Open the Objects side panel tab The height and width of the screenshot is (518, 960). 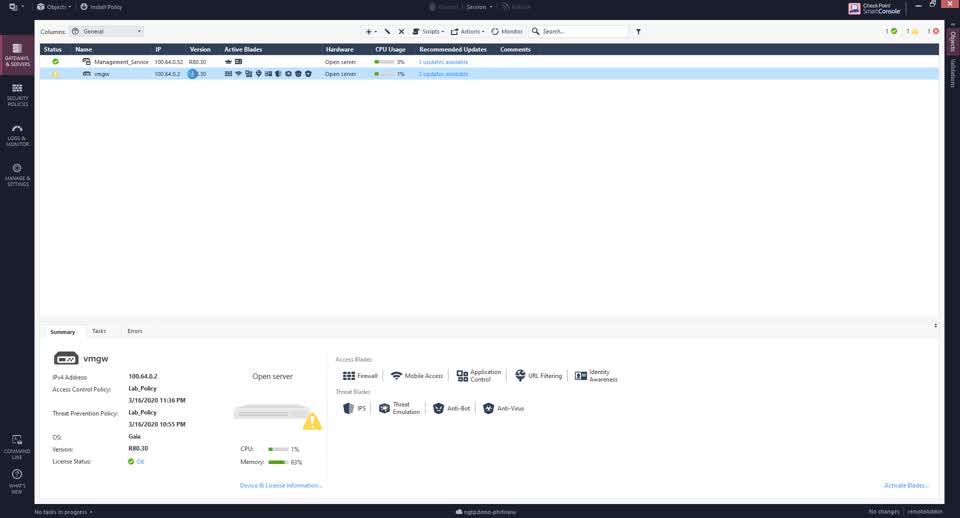pos(953,40)
